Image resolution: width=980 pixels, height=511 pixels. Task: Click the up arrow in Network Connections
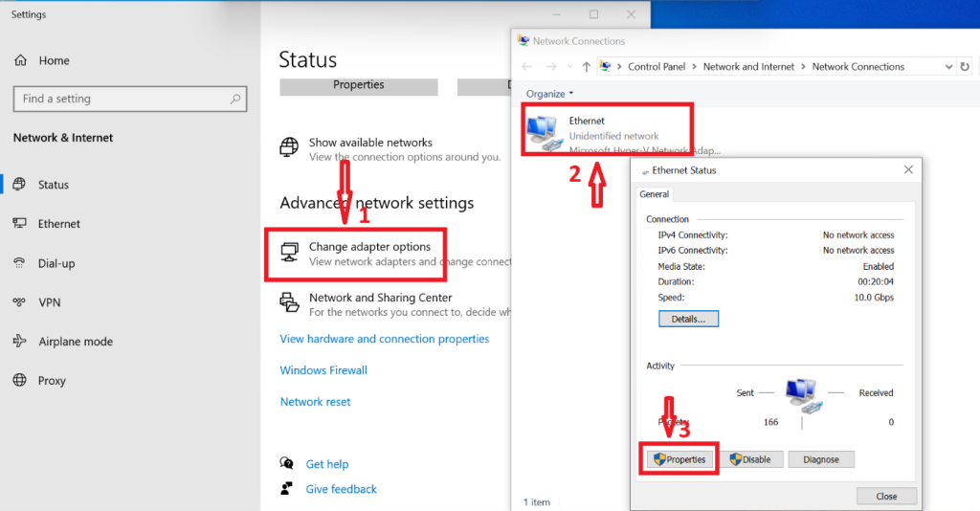[x=587, y=67]
